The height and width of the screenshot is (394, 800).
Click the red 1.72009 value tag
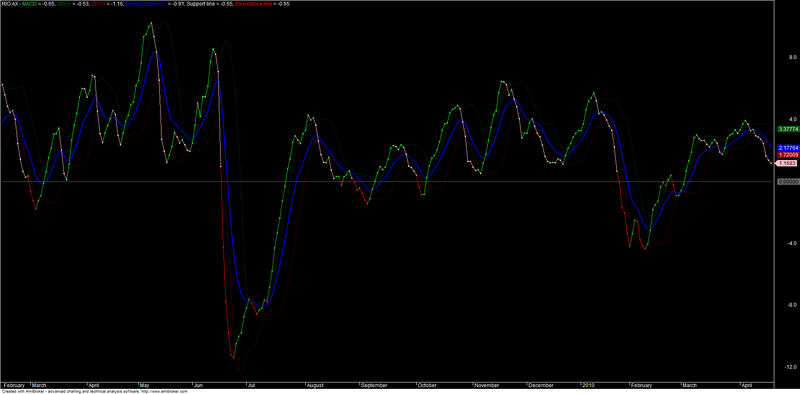(787, 154)
